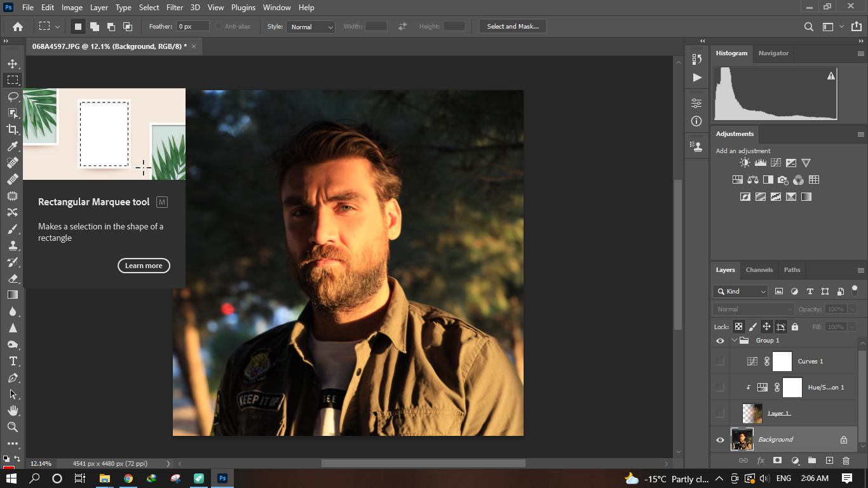Click Learn more in tooltip
The image size is (868, 488).
(144, 266)
